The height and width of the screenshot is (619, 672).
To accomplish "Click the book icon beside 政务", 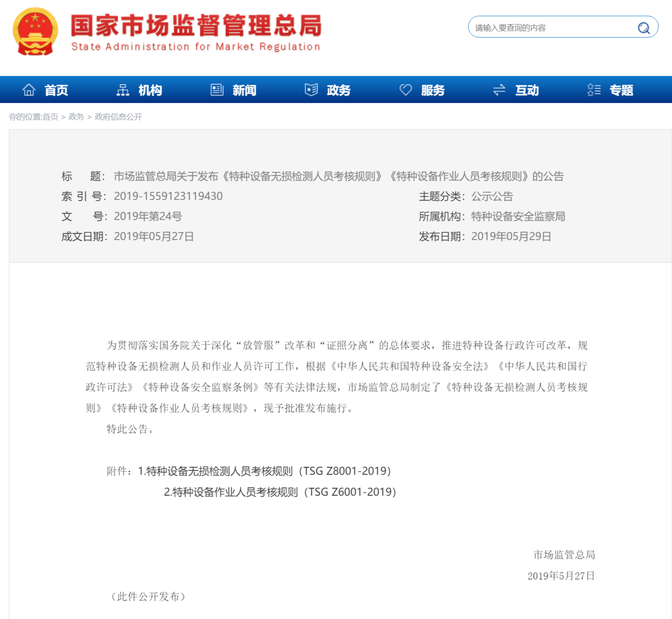I will click(311, 90).
